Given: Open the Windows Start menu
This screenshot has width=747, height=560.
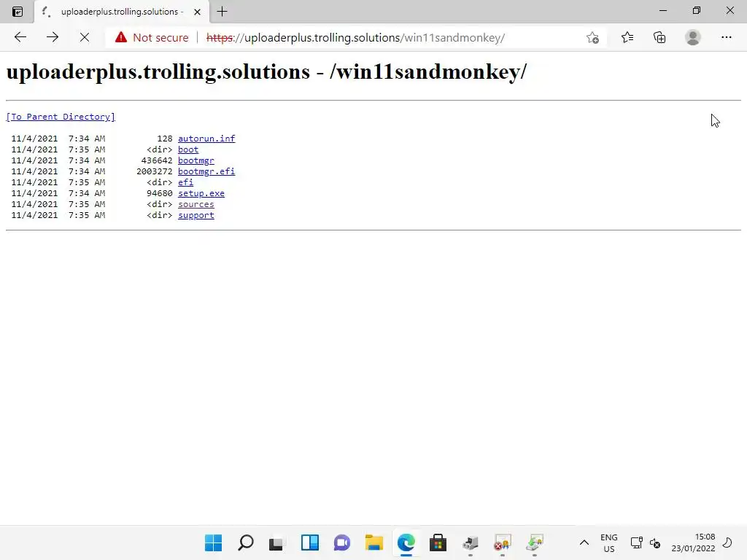Looking at the screenshot, I should (x=214, y=542).
